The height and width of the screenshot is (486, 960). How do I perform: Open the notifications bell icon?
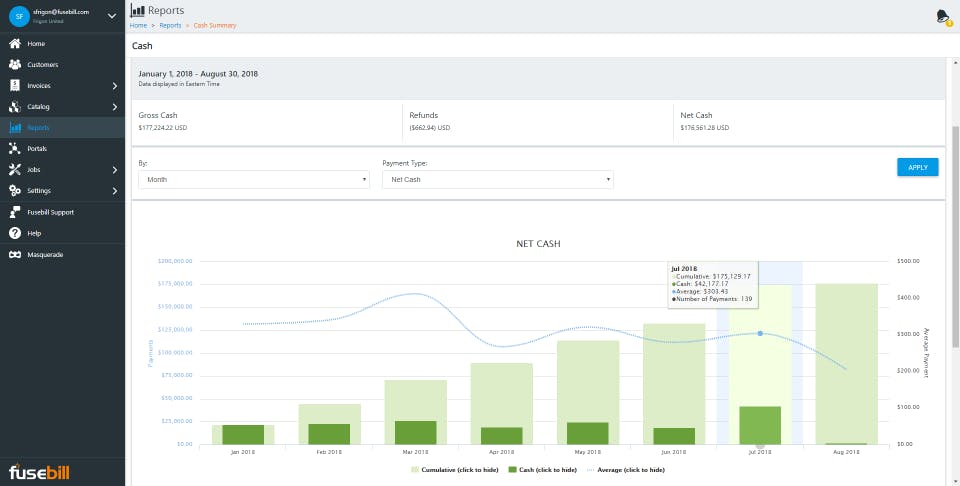click(943, 17)
